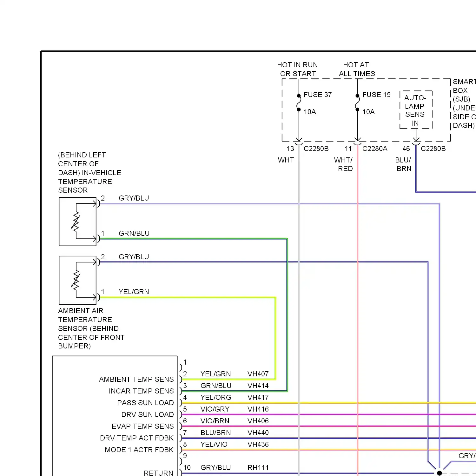The width and height of the screenshot is (476, 476).
Task: Select 'PASS SUN LOAD' module terminal label
Action: point(145,403)
